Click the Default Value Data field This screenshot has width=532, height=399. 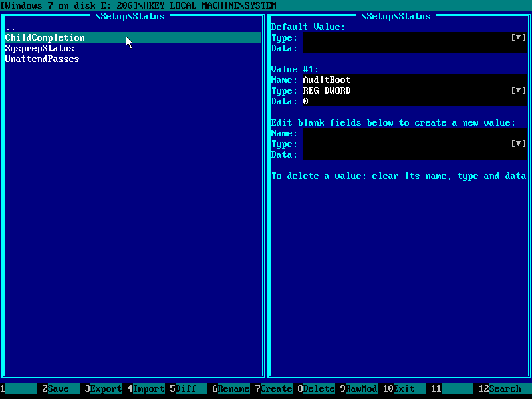tap(414, 48)
